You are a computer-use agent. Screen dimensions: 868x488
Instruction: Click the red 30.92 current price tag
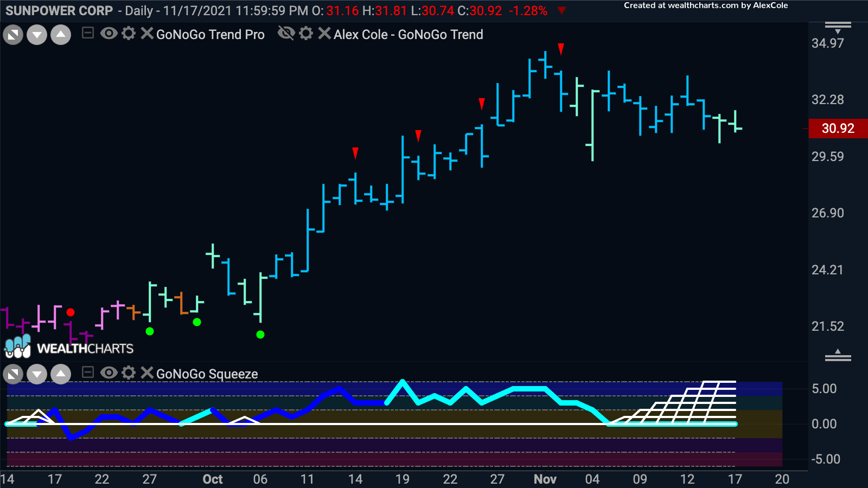tap(838, 129)
